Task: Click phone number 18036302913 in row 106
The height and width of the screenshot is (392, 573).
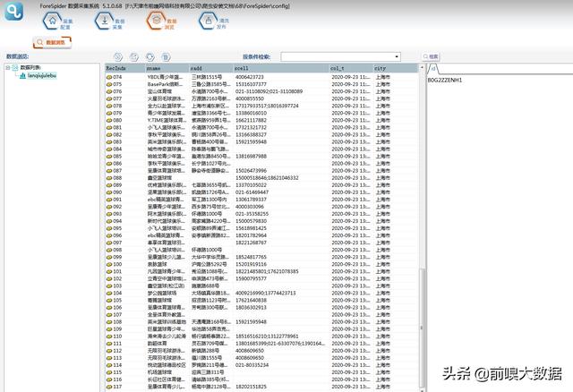Action: pos(251,308)
